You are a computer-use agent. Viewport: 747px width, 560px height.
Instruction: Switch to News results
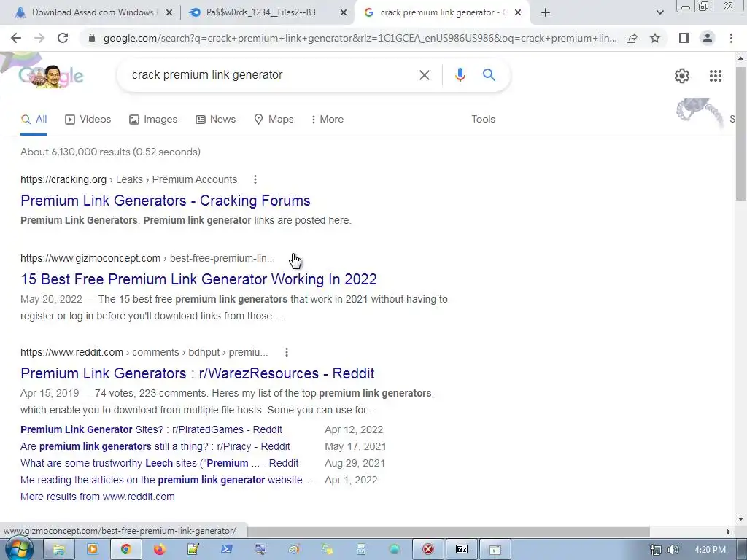tap(216, 119)
